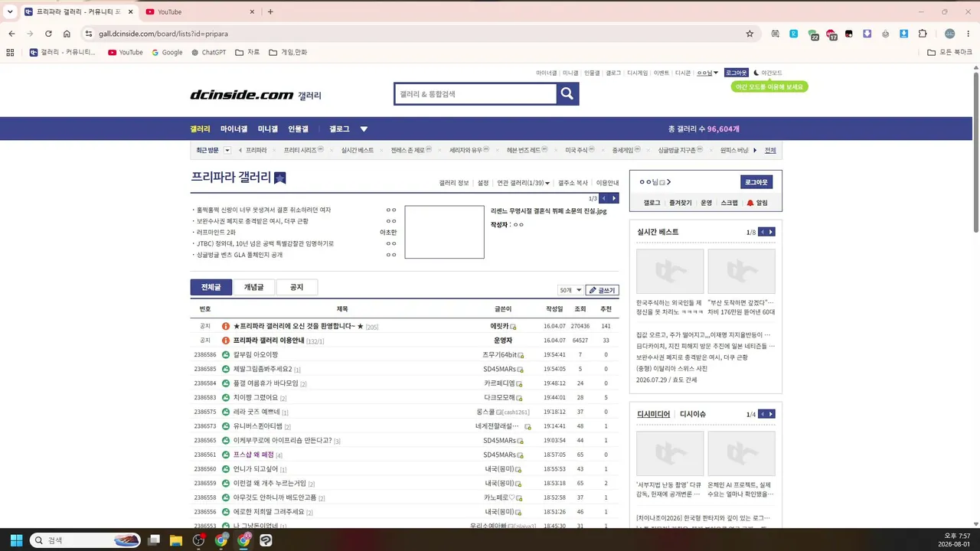Screen dimensions: 980x551
Task: Toggle 야간모드 night mode
Action: coord(768,73)
